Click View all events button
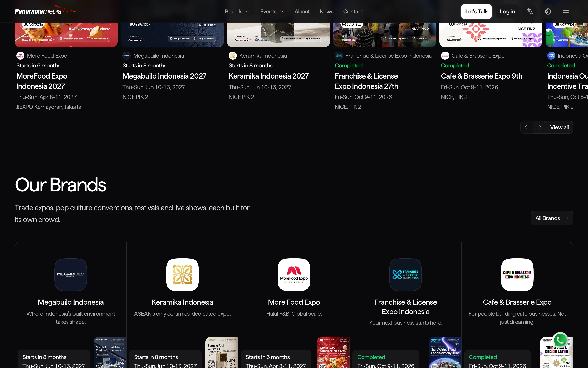 point(559,127)
